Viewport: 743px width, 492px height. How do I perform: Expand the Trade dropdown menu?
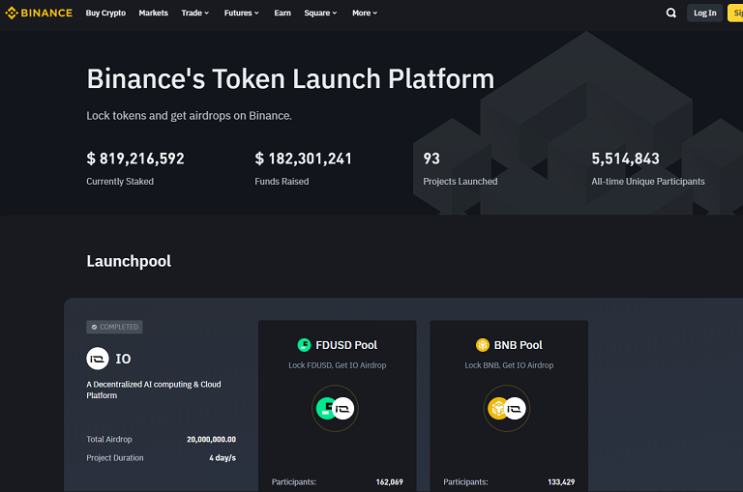pyautogui.click(x=195, y=13)
